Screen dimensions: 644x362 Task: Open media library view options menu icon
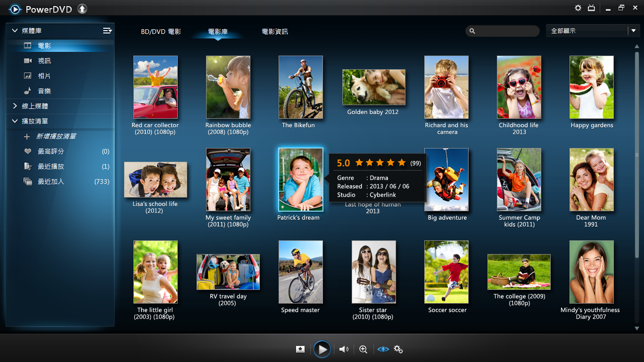(x=107, y=31)
